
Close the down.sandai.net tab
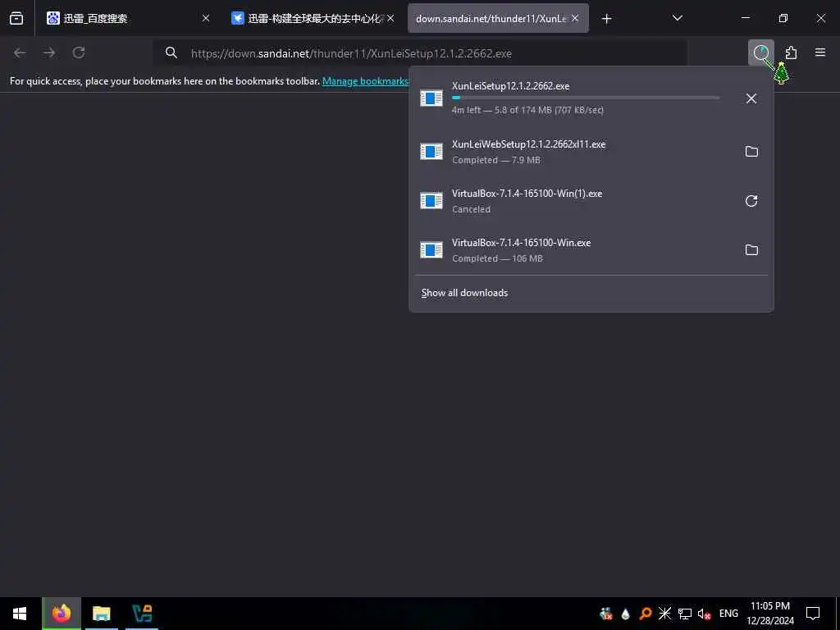575,18
